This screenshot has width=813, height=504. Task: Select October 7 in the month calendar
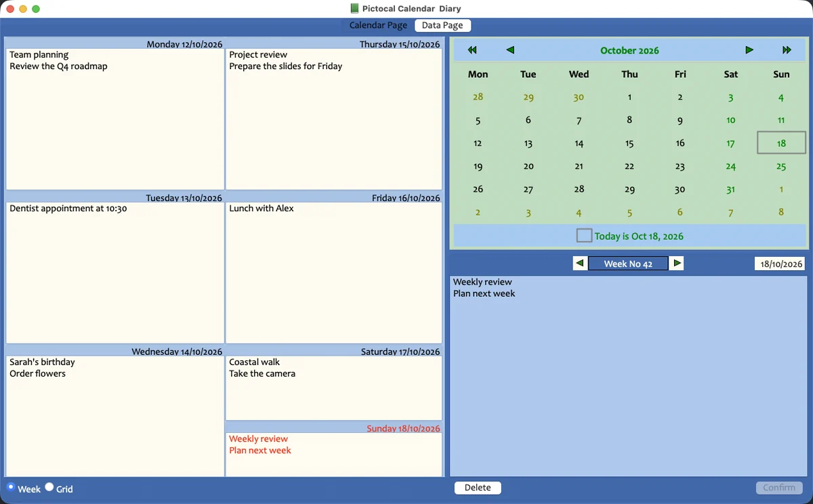pos(579,121)
